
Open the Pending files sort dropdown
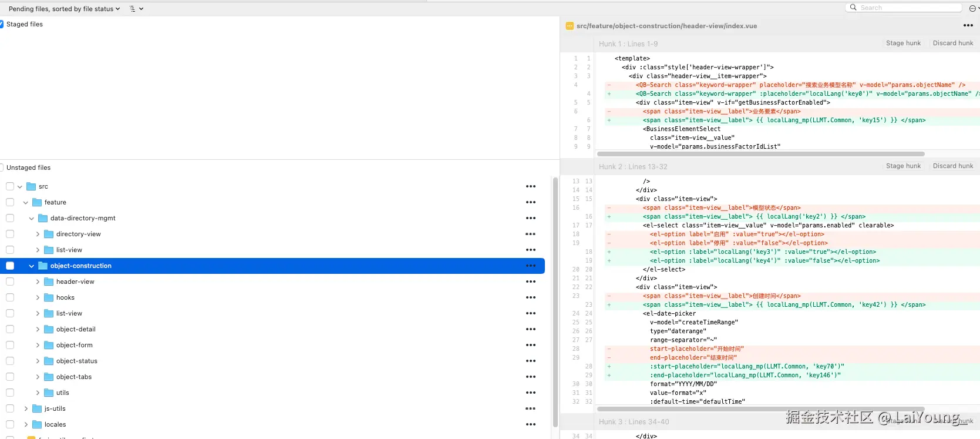pyautogui.click(x=64, y=9)
